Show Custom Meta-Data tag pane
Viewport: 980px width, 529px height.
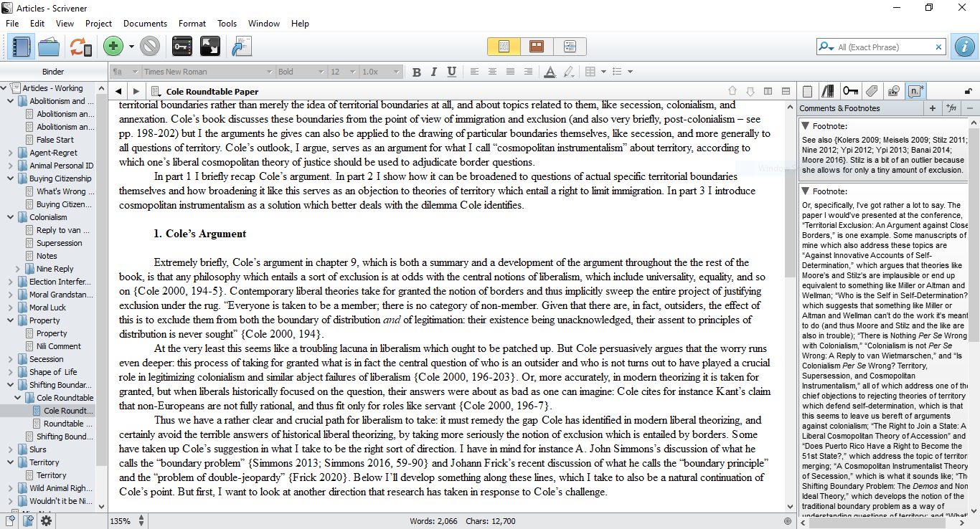tap(872, 91)
